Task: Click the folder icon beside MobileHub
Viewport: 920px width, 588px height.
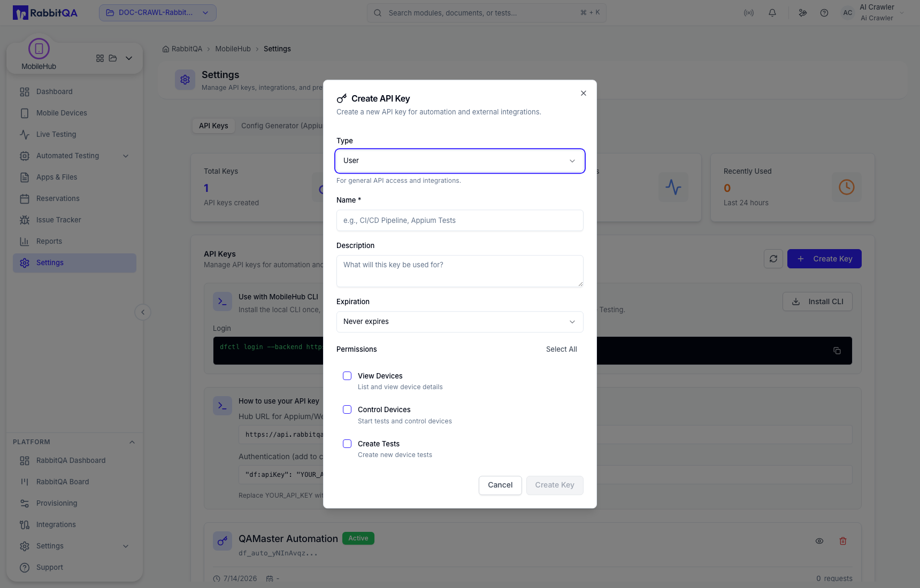Action: click(113, 58)
